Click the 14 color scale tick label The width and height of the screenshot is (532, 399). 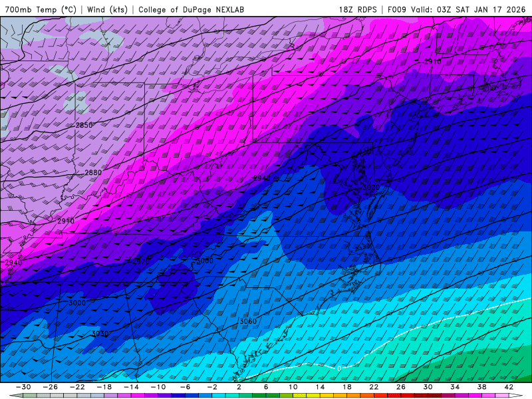click(x=320, y=387)
